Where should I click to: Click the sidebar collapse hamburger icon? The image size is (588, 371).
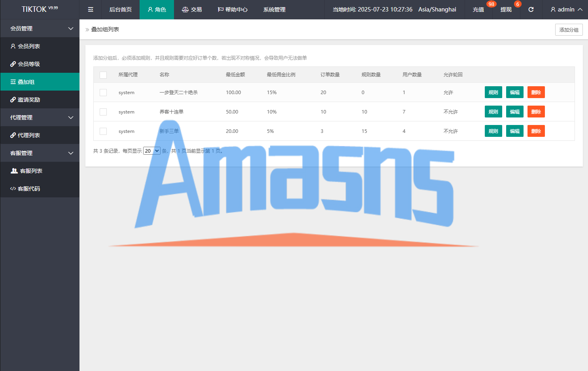point(91,9)
